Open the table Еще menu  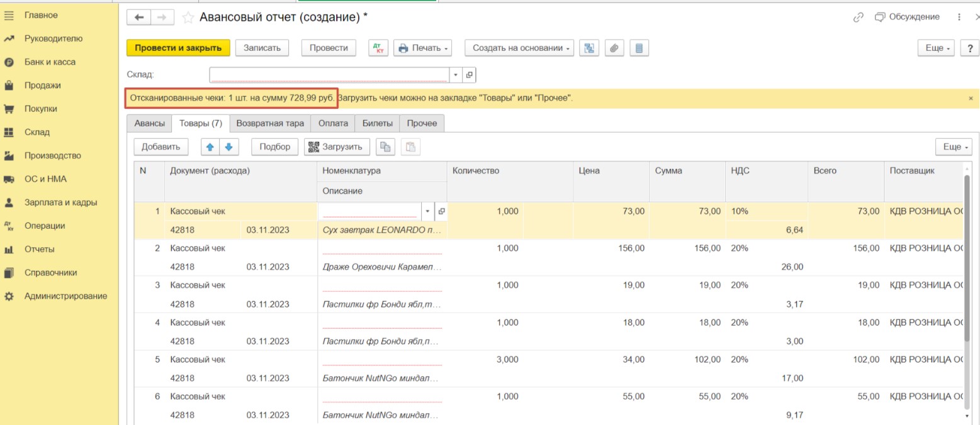pyautogui.click(x=954, y=147)
